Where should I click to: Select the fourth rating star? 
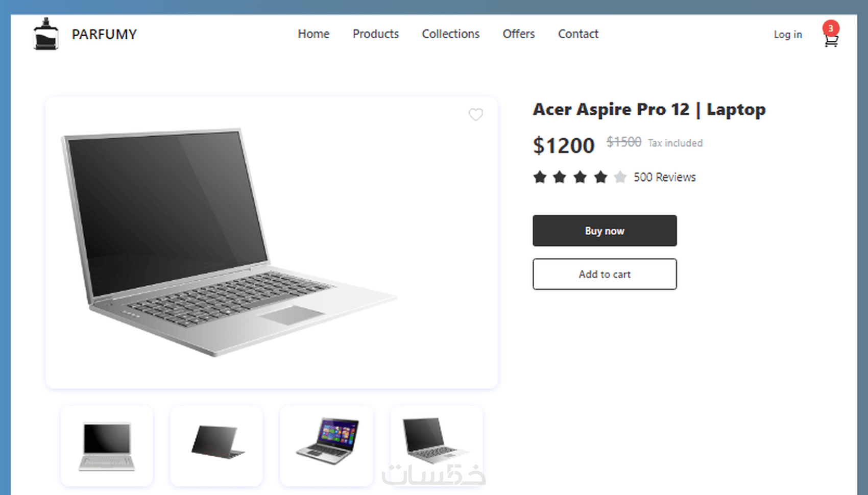click(600, 177)
